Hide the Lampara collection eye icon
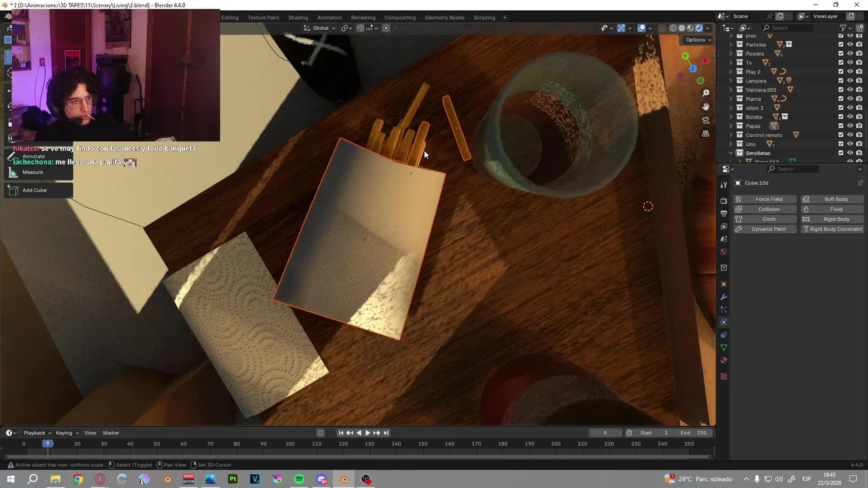Image resolution: width=868 pixels, height=488 pixels. (850, 81)
